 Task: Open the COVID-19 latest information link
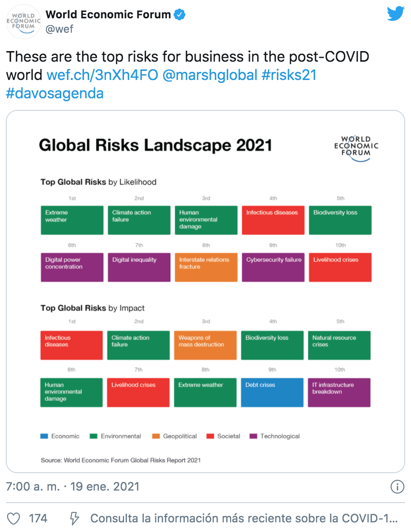click(x=244, y=519)
